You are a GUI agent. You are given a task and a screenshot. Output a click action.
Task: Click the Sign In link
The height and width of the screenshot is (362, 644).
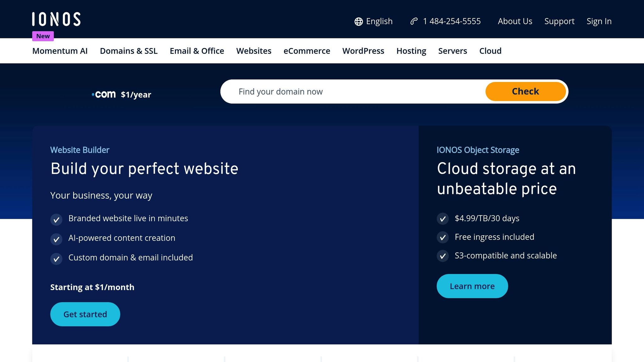599,21
